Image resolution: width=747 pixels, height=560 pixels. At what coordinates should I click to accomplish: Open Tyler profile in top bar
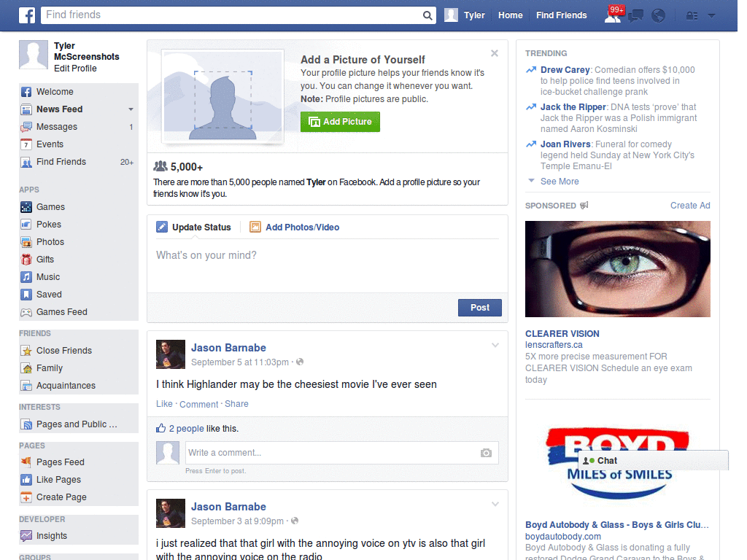point(465,15)
